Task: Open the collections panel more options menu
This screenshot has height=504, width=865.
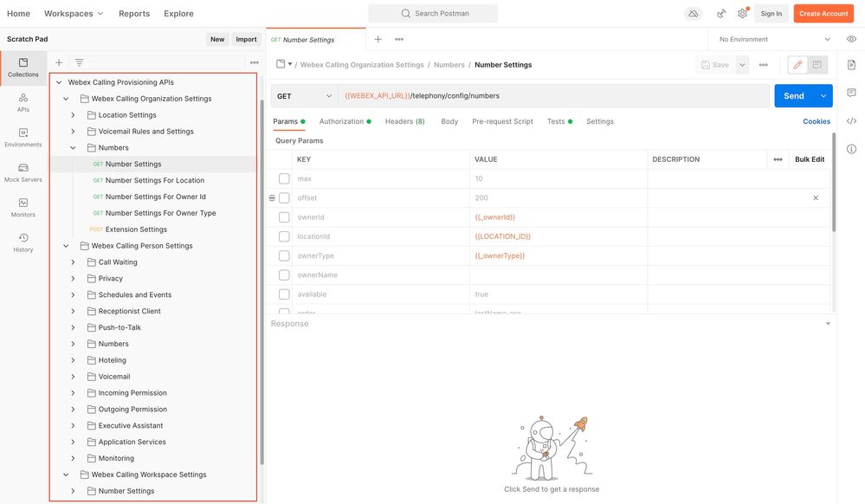Action: click(255, 62)
